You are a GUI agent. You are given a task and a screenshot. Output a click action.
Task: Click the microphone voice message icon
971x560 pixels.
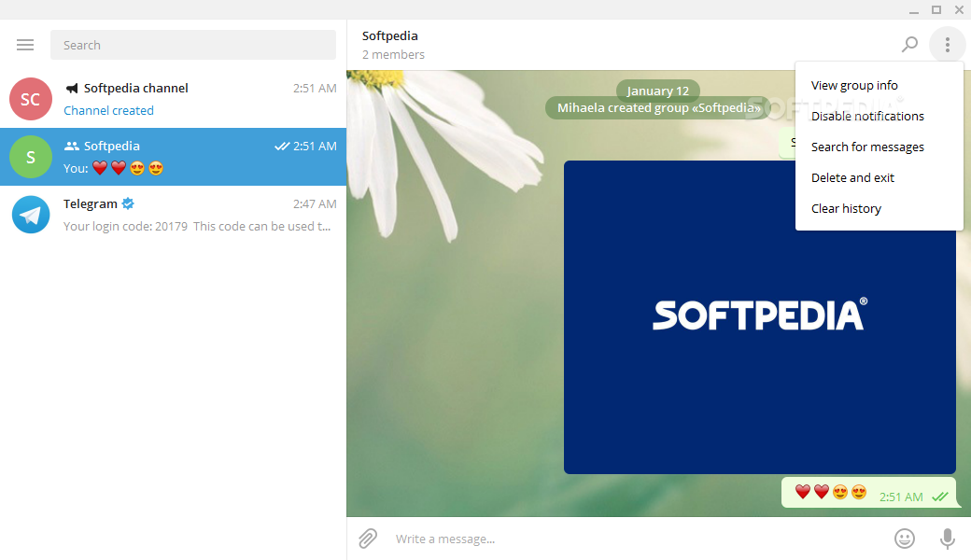(x=947, y=539)
